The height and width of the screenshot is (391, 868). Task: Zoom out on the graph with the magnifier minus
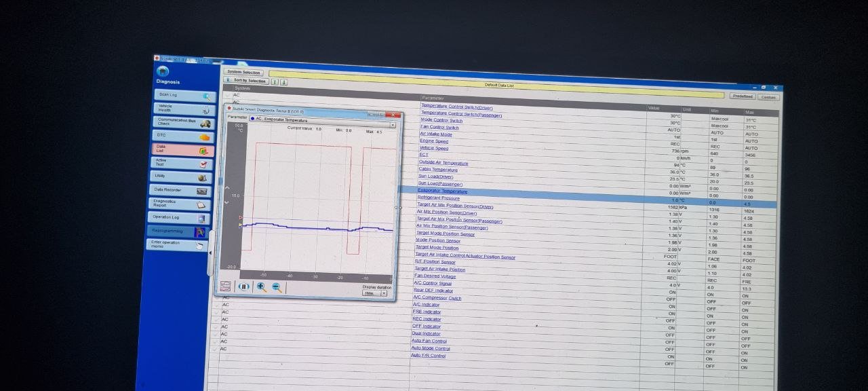[277, 288]
